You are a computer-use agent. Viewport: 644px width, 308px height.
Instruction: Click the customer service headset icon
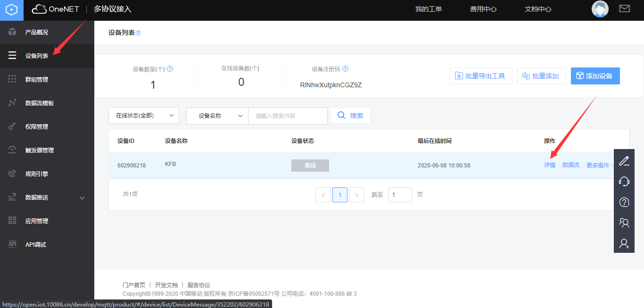point(624,181)
